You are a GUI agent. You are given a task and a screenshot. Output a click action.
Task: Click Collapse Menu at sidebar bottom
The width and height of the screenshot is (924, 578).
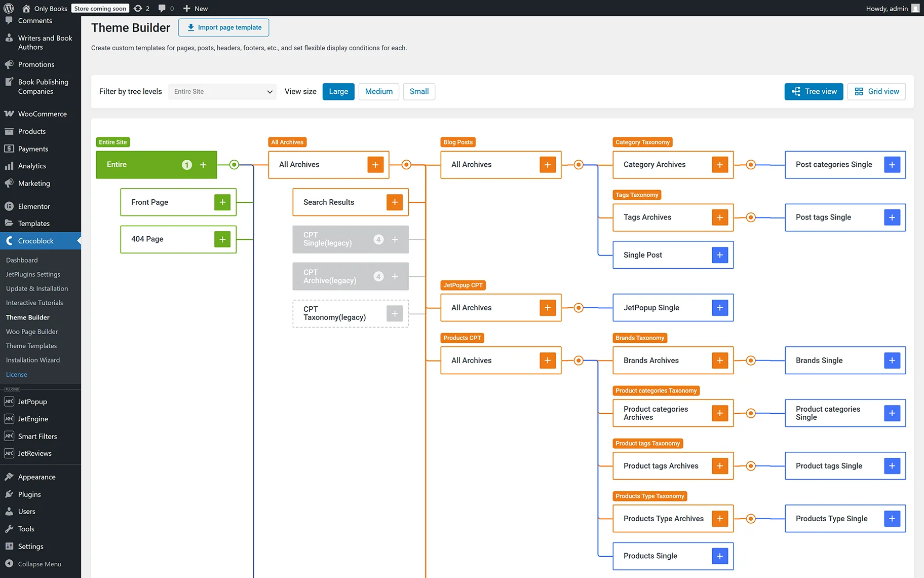pos(40,564)
